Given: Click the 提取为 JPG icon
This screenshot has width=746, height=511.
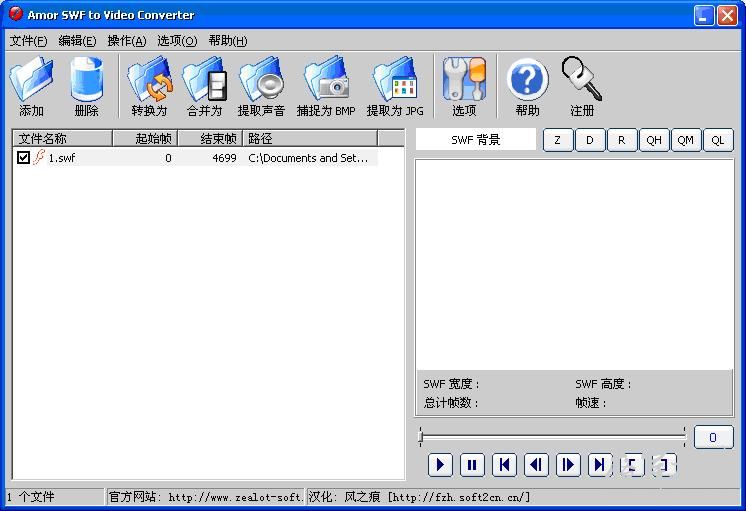Looking at the screenshot, I should tap(395, 79).
